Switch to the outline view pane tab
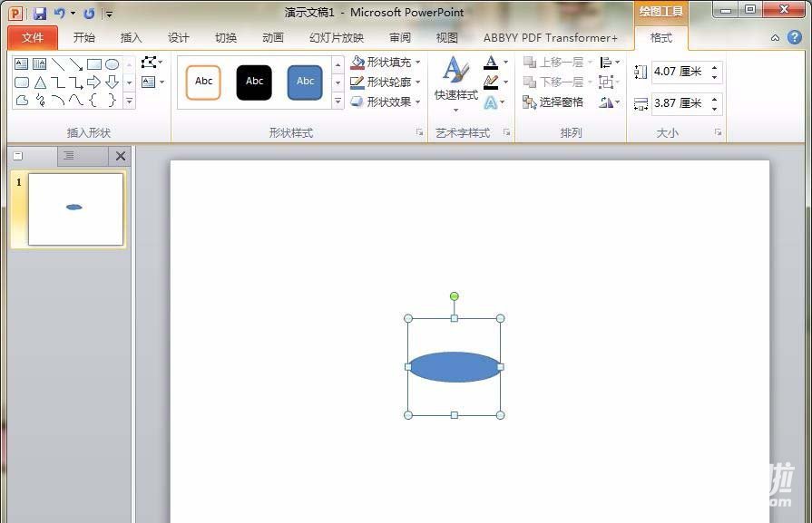Image resolution: width=812 pixels, height=523 pixels. (69, 156)
